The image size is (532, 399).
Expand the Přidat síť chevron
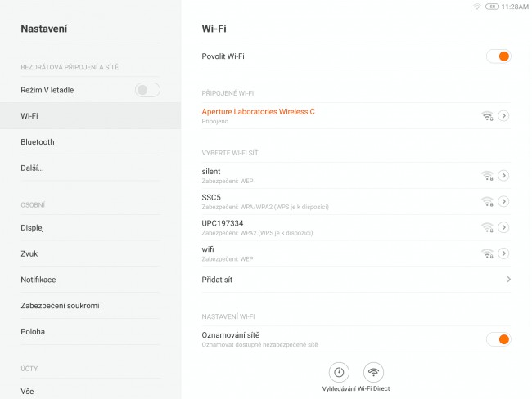pyautogui.click(x=508, y=280)
